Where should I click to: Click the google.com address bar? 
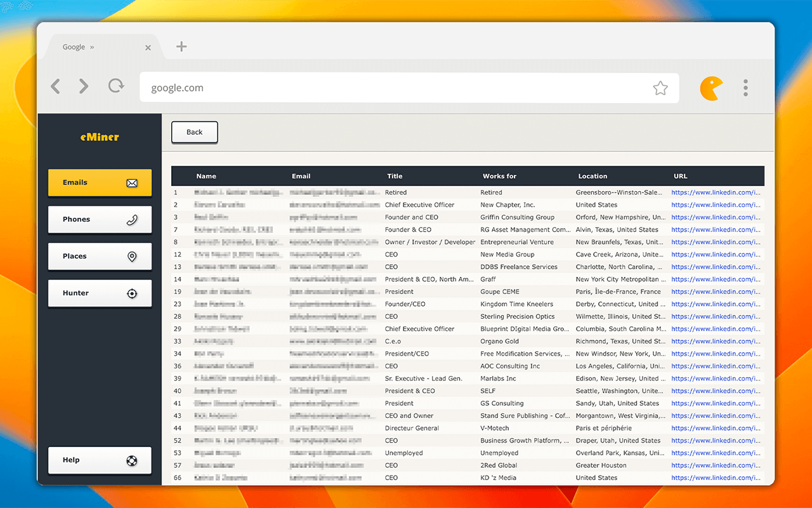tap(409, 88)
